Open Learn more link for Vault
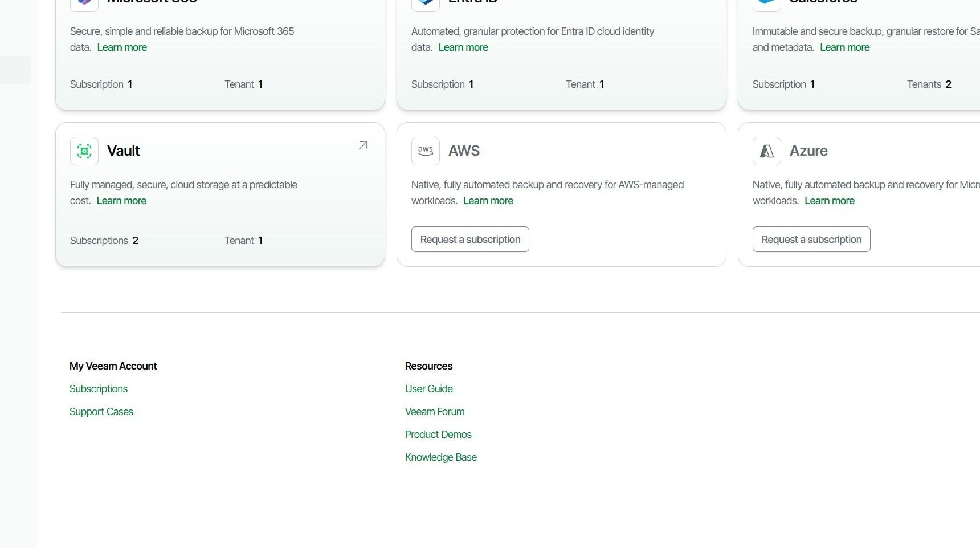Screen dimensions: 980x548 click(x=121, y=201)
